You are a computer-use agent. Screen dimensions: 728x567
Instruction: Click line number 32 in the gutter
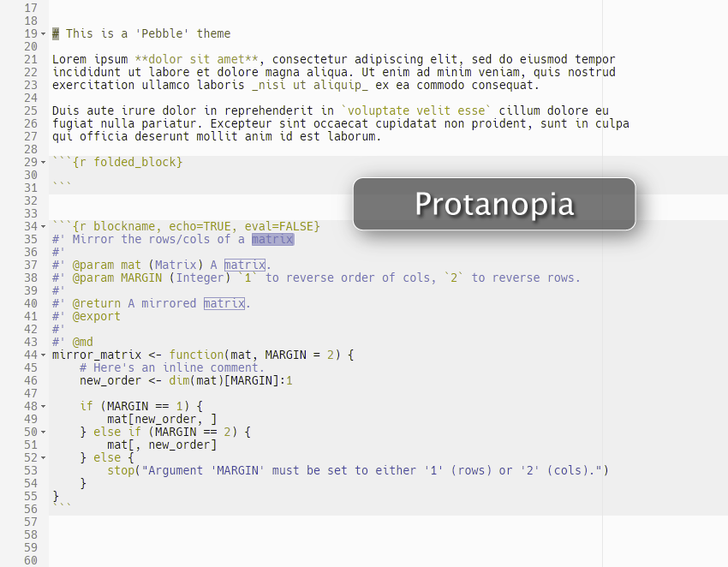click(x=31, y=201)
